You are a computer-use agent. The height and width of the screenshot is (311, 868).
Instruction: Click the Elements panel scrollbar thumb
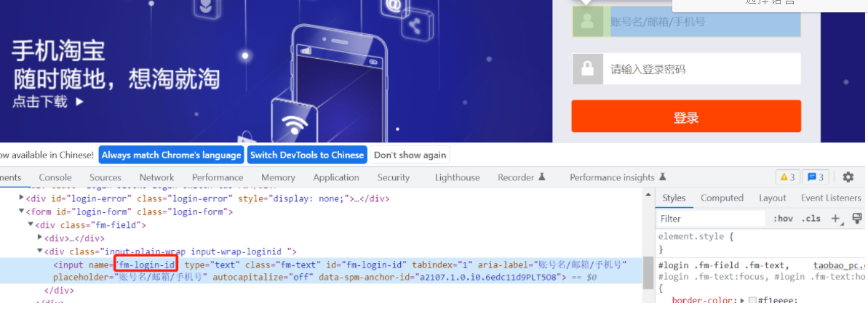point(648,272)
